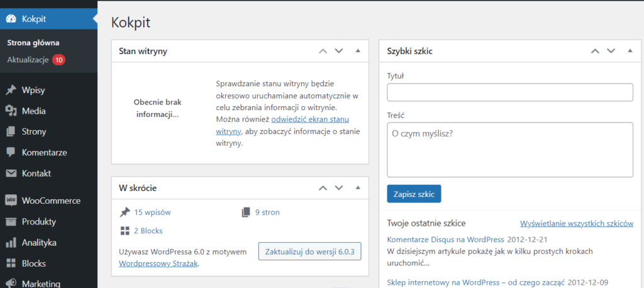Move W skrócie panel up with arrow
The width and height of the screenshot is (644, 288).
(x=323, y=187)
